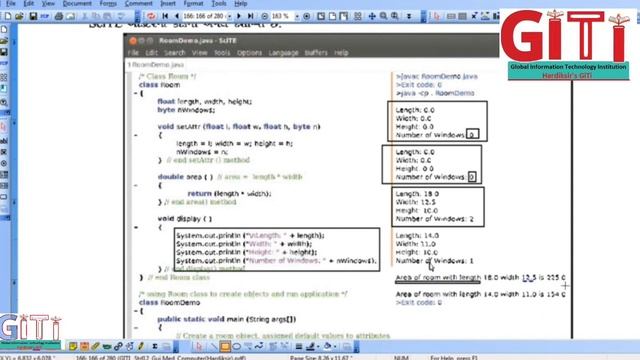The height and width of the screenshot is (360, 640).
Task: Click the page number field 166 of 280
Action: click(204, 16)
